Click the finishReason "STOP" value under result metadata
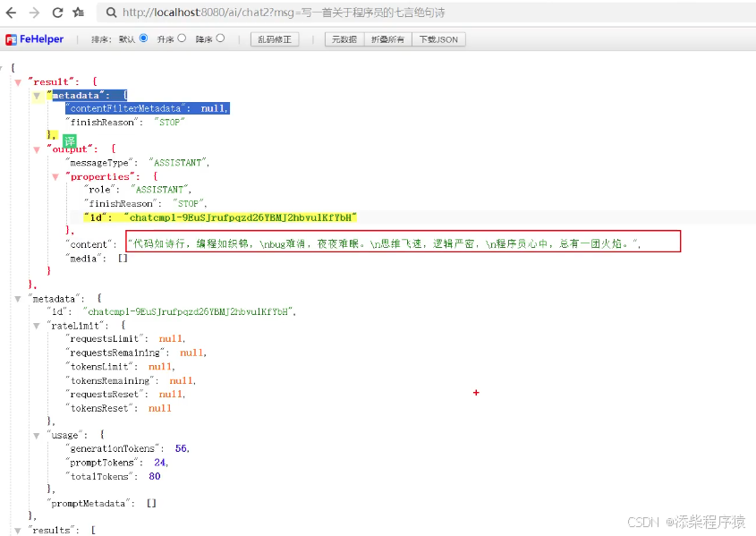Viewport: 756px width, 536px height. click(169, 123)
